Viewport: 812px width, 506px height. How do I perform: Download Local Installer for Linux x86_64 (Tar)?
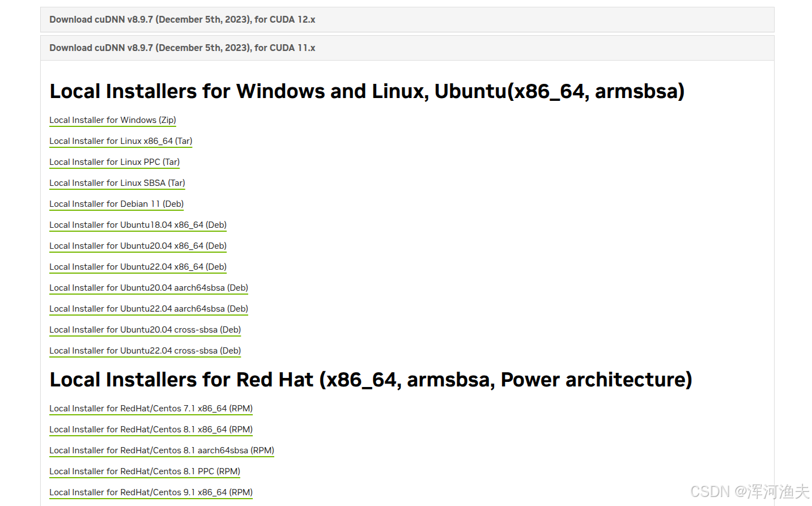(121, 141)
